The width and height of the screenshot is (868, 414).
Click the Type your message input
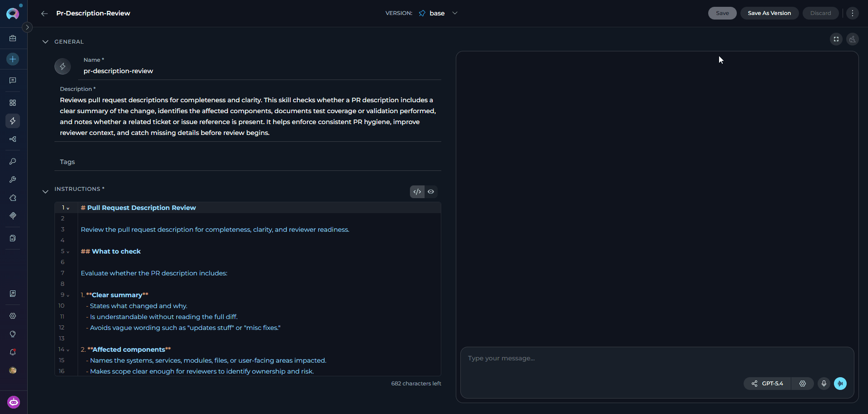tap(657, 358)
